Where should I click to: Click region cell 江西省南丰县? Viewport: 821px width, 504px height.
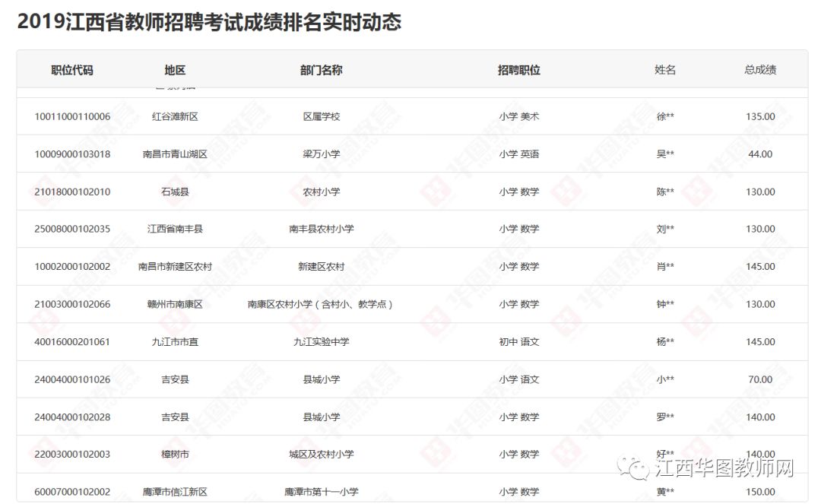pos(175,230)
